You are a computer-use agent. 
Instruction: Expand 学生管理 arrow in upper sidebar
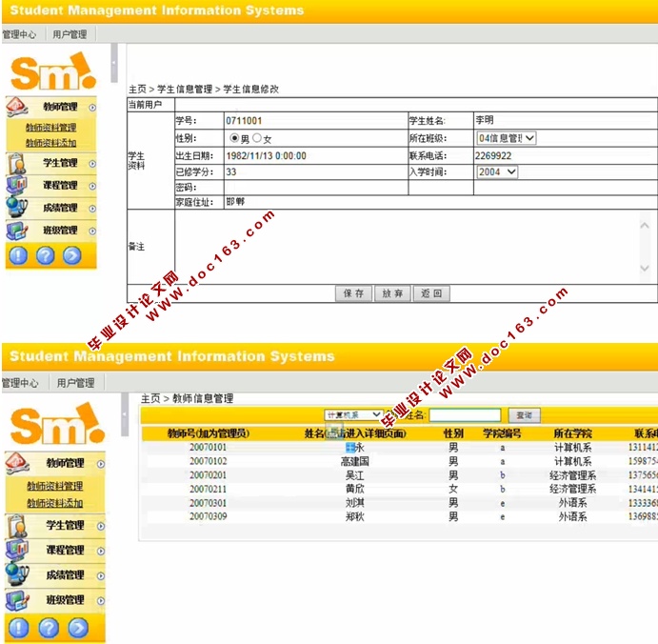tap(92, 164)
